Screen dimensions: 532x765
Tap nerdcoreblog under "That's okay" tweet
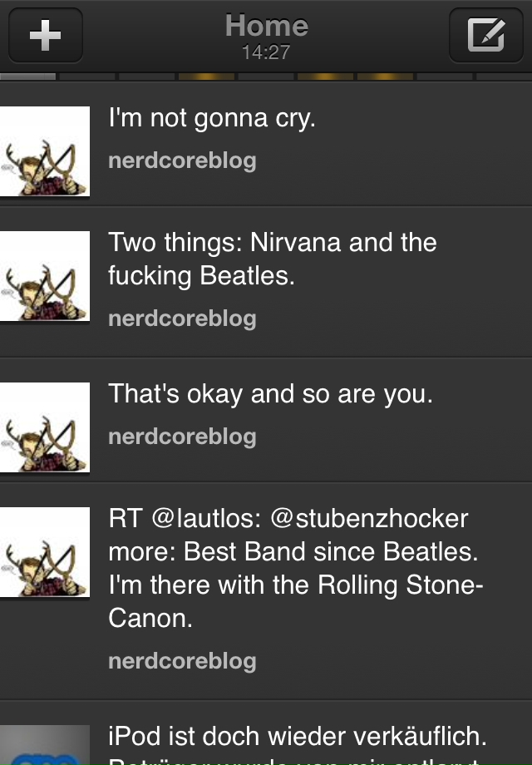182,437
